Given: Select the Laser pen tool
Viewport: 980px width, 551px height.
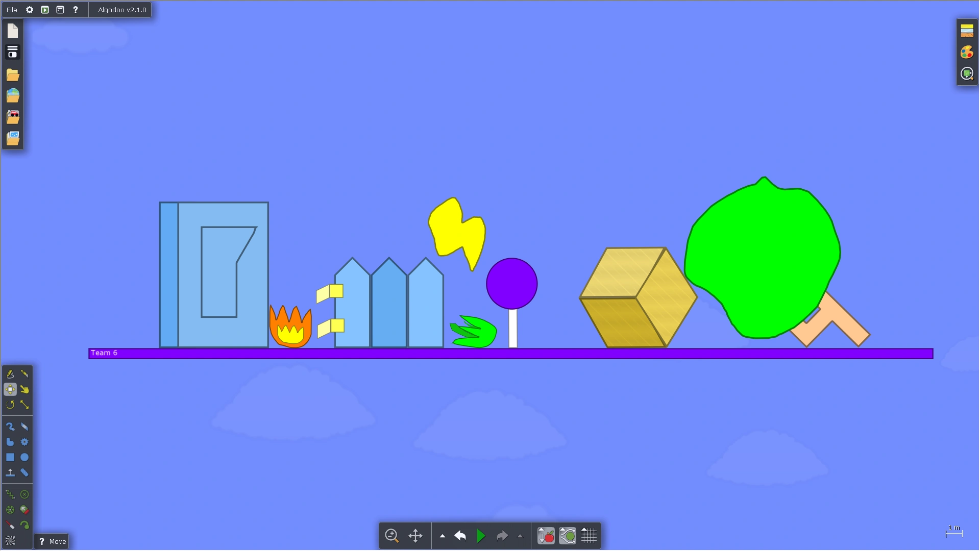Looking at the screenshot, I should pyautogui.click(x=10, y=524).
